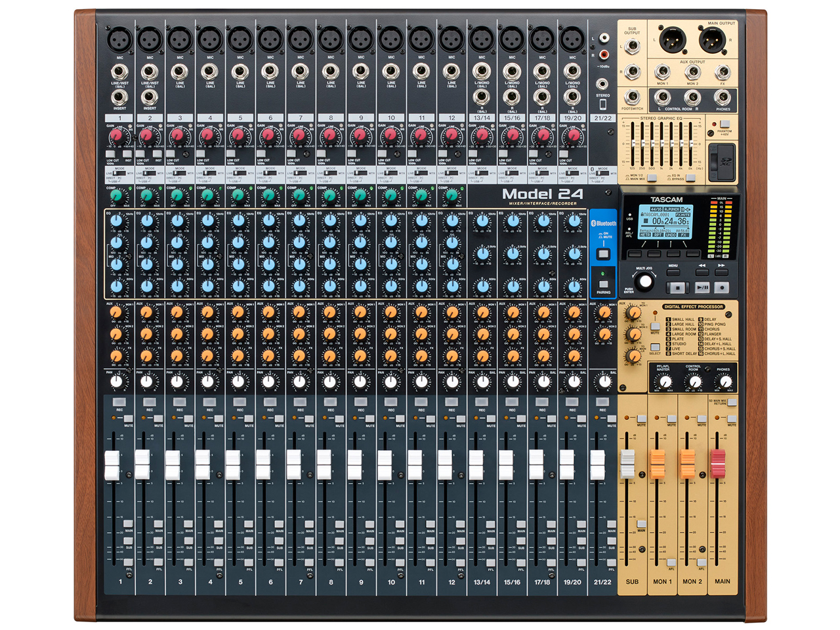This screenshot has width=840, height=630.
Task: Arm the REC button on channel 3
Action: [x=179, y=402]
